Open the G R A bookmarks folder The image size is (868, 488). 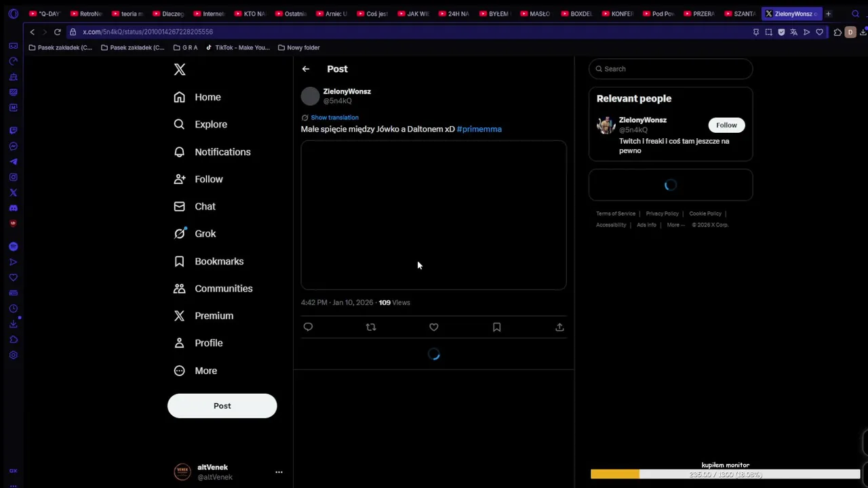(x=185, y=47)
